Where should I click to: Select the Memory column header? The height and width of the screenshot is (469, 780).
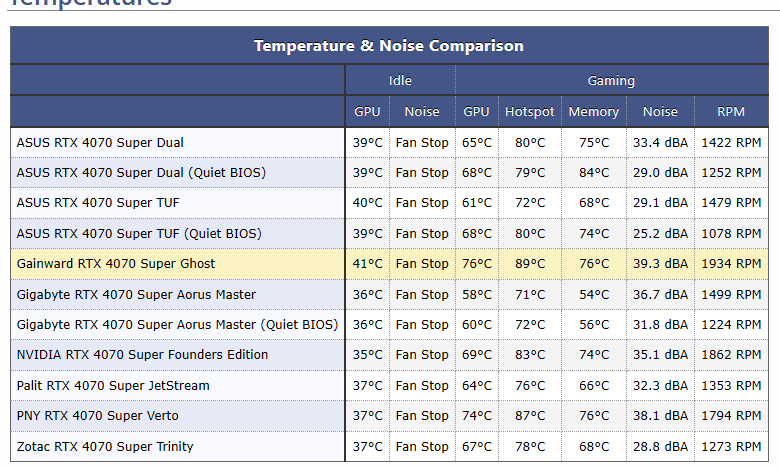[594, 112]
